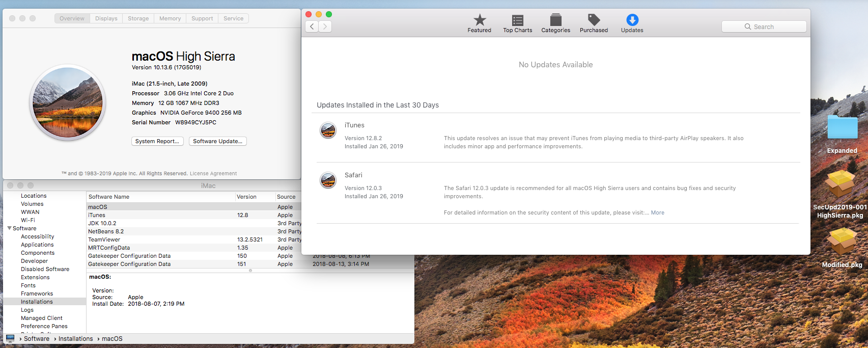The image size is (868, 348).
Task: Select the NetBeans 8.2 row
Action: 194,231
